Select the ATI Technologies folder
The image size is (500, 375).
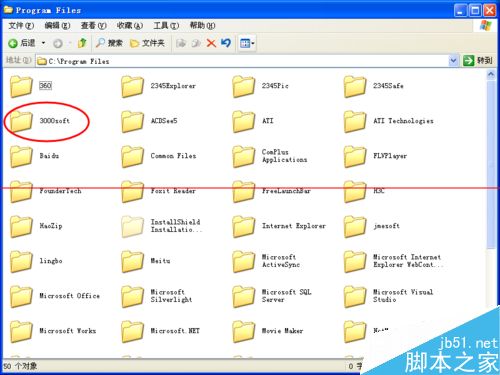click(x=388, y=121)
